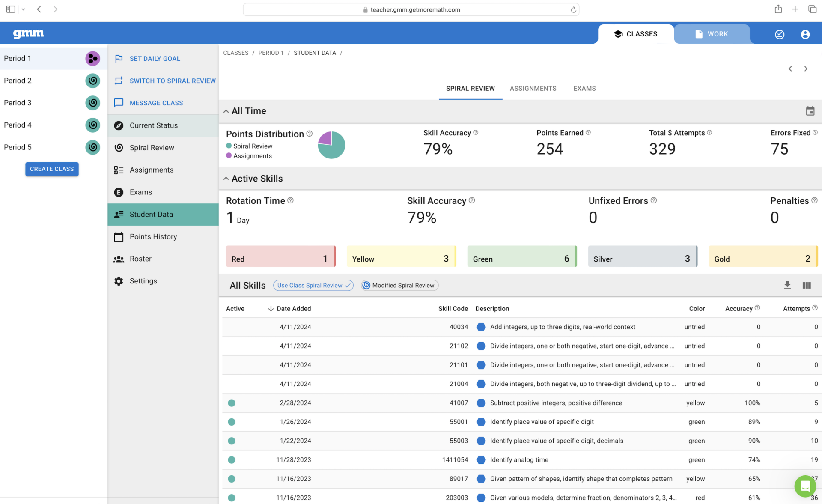Open the chat support bubble

804,486
